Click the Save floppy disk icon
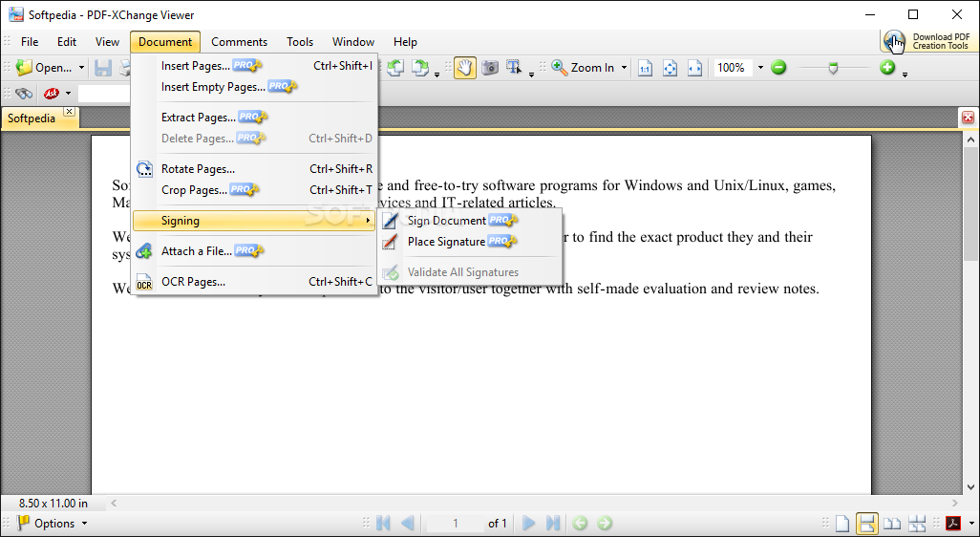The image size is (980, 537). (x=102, y=68)
